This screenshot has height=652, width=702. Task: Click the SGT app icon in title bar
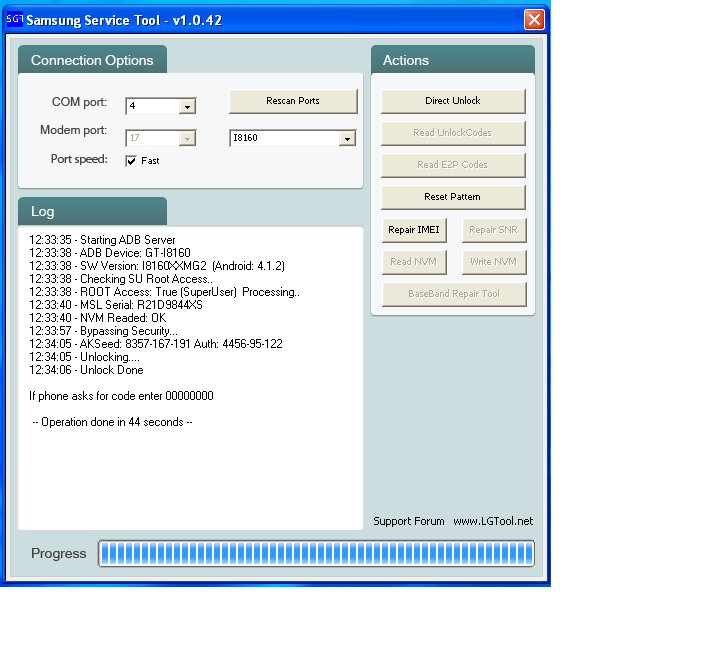tap(14, 19)
